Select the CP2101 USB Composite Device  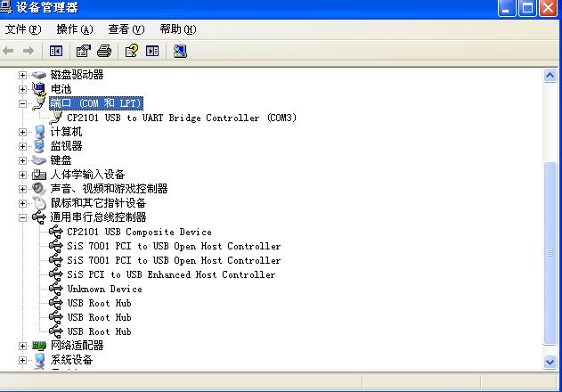click(139, 232)
